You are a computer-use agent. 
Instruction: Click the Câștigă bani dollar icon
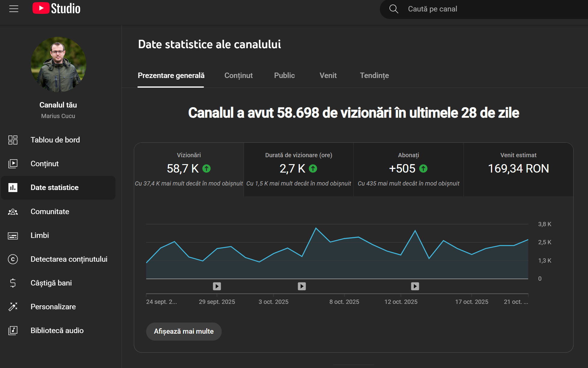tap(13, 283)
